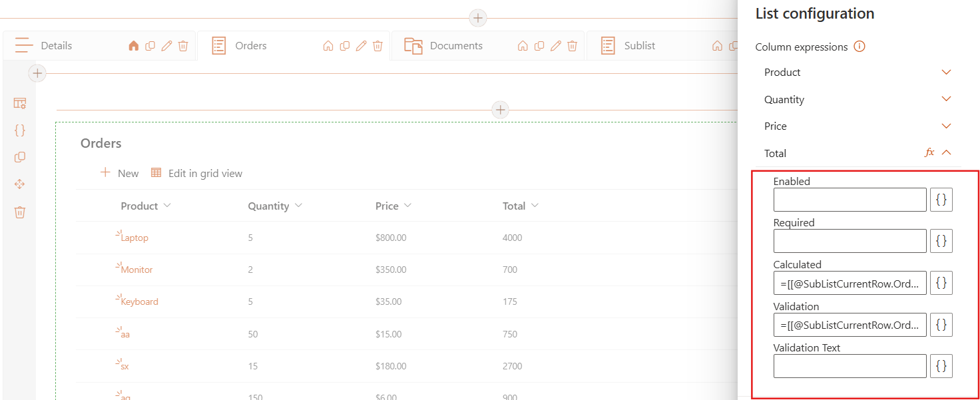
Task: Switch to the Details tab
Action: tap(57, 46)
